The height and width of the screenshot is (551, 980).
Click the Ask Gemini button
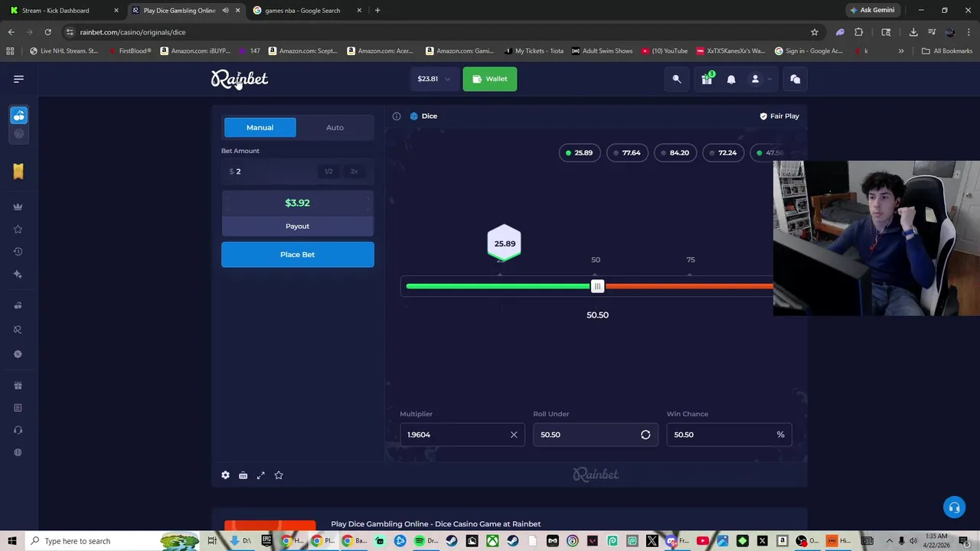tap(873, 11)
